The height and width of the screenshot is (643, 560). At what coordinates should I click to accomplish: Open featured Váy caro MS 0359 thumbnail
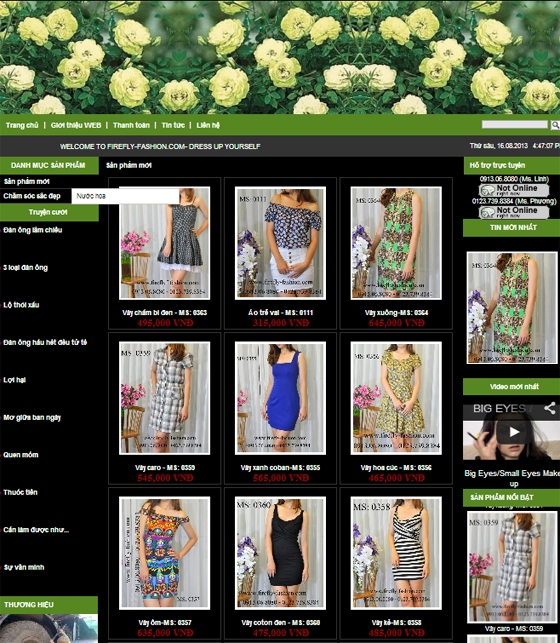(512, 567)
